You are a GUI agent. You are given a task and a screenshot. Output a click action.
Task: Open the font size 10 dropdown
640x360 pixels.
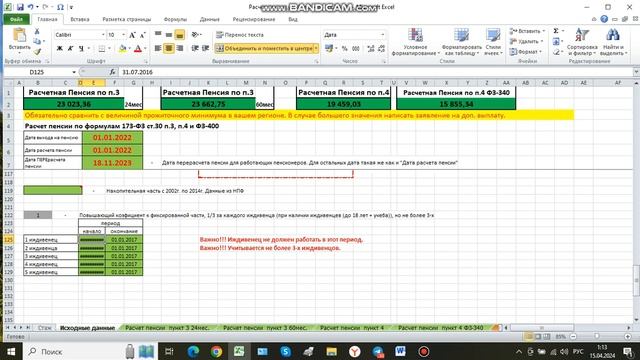pos(123,35)
